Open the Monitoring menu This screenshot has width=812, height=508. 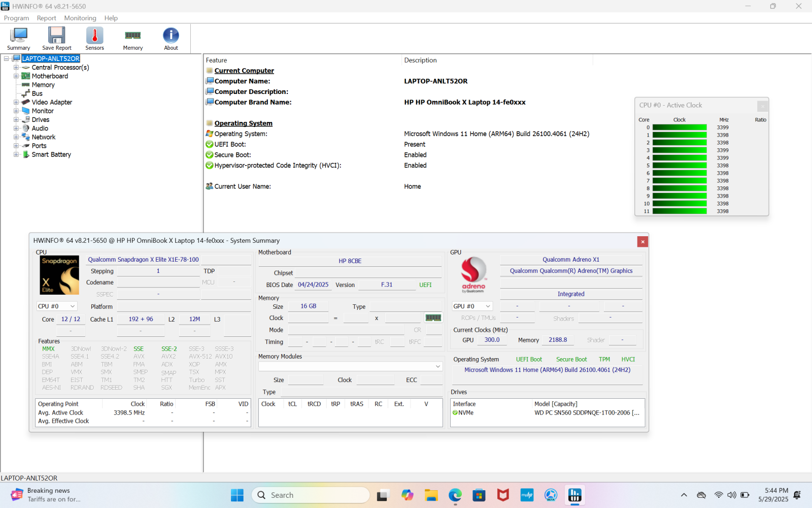point(80,18)
